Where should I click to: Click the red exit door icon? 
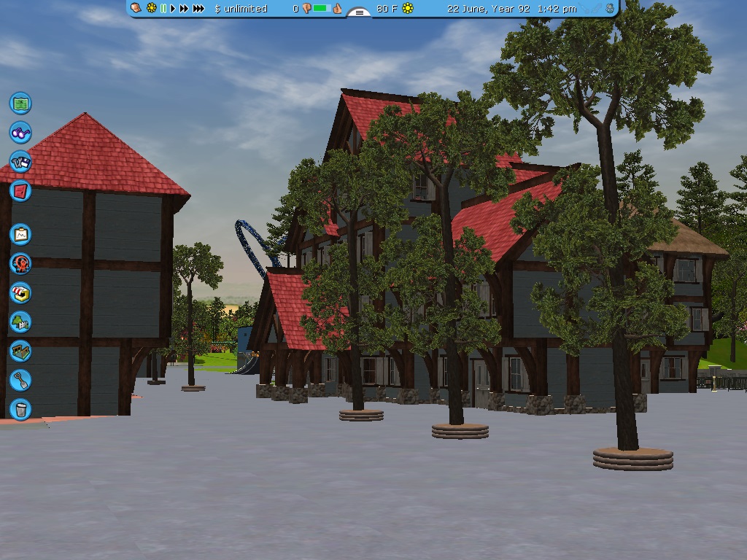20,191
